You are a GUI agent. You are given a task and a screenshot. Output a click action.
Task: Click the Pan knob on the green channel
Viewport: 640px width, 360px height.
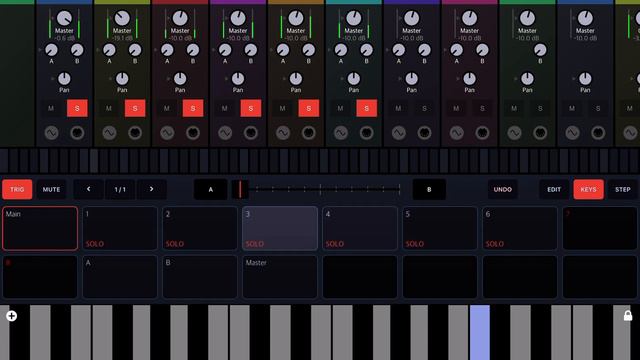[527, 78]
